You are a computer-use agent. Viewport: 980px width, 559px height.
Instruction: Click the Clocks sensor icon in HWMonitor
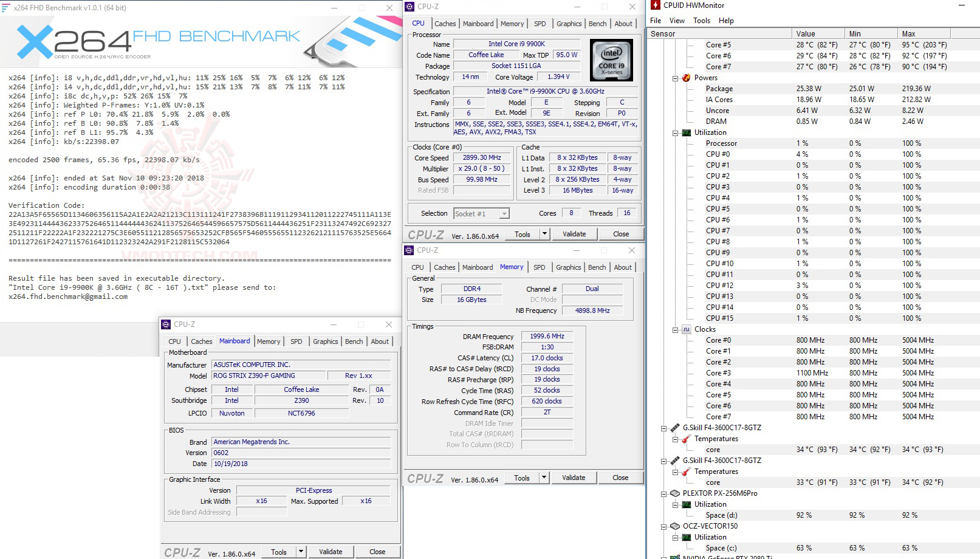coord(687,329)
